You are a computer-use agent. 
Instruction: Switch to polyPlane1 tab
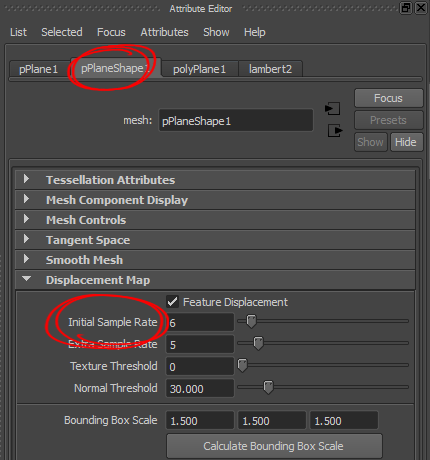[x=199, y=69]
